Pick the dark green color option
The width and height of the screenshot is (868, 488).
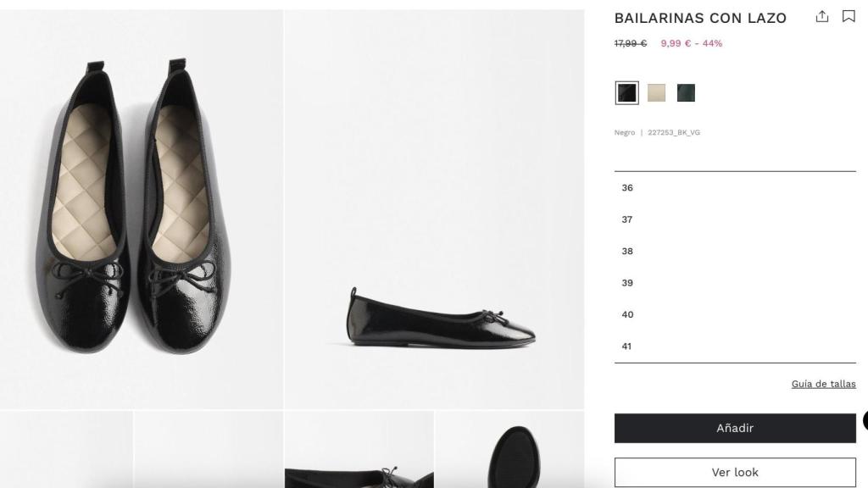click(x=686, y=92)
